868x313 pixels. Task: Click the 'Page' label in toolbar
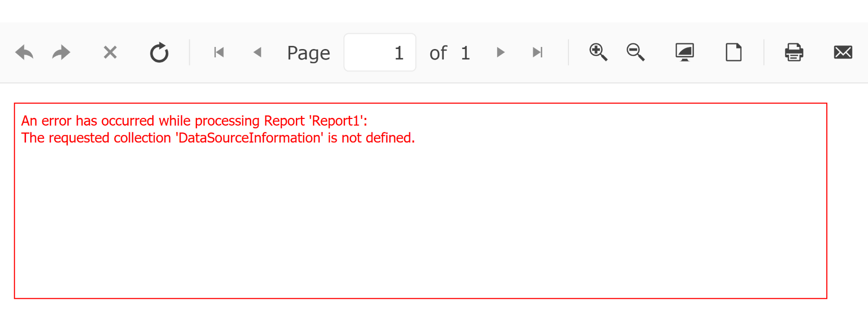[x=308, y=53]
